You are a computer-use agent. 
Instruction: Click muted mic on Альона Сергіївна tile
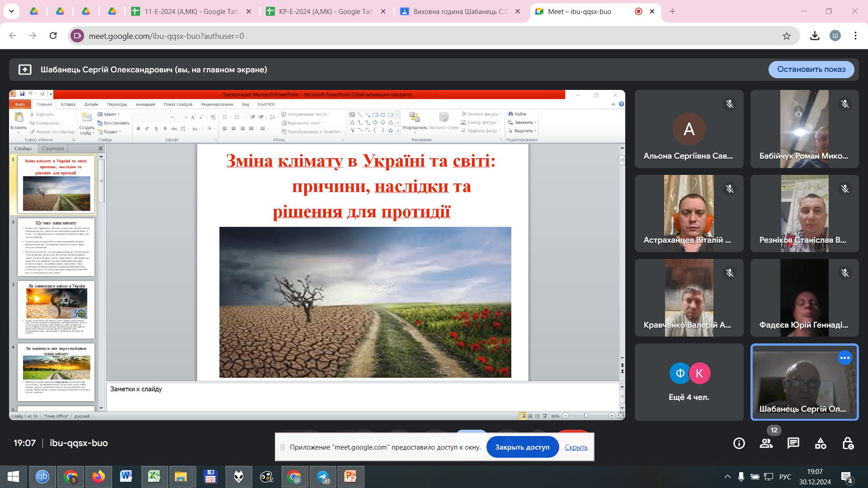[729, 104]
